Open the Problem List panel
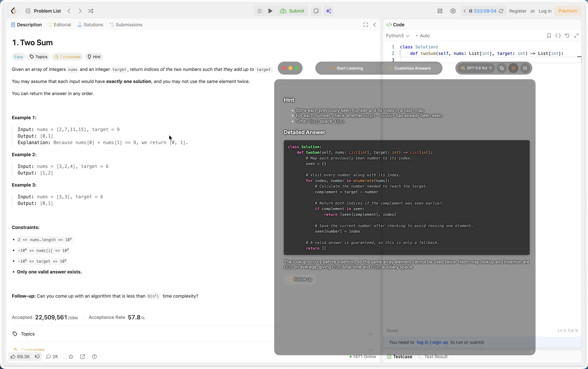The image size is (588, 369). [43, 11]
